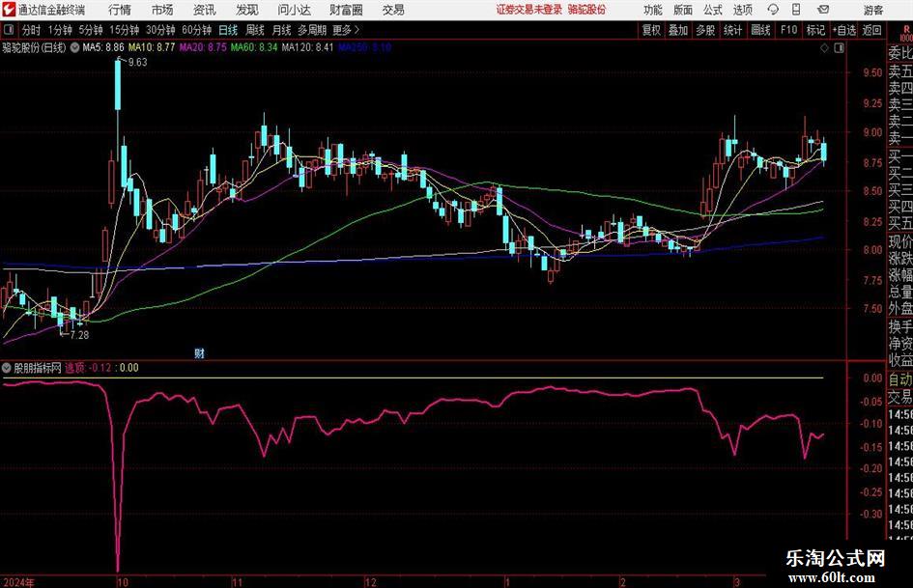Open the 资讯 menu
The image size is (913, 588).
click(x=205, y=10)
